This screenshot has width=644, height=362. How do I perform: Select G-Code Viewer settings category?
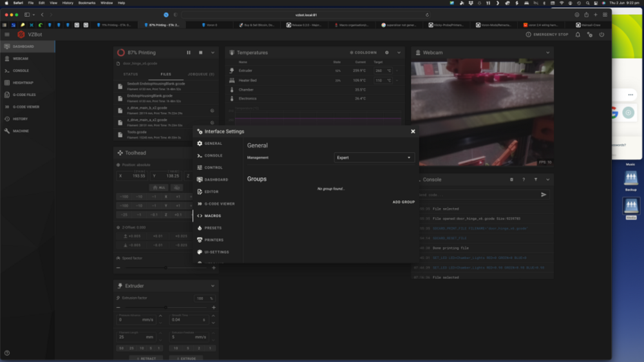pyautogui.click(x=218, y=204)
